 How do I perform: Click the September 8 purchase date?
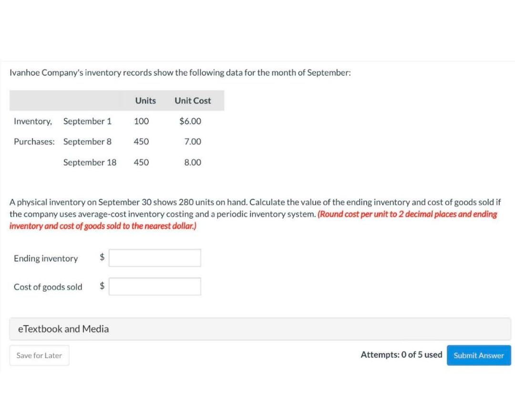[87, 142]
